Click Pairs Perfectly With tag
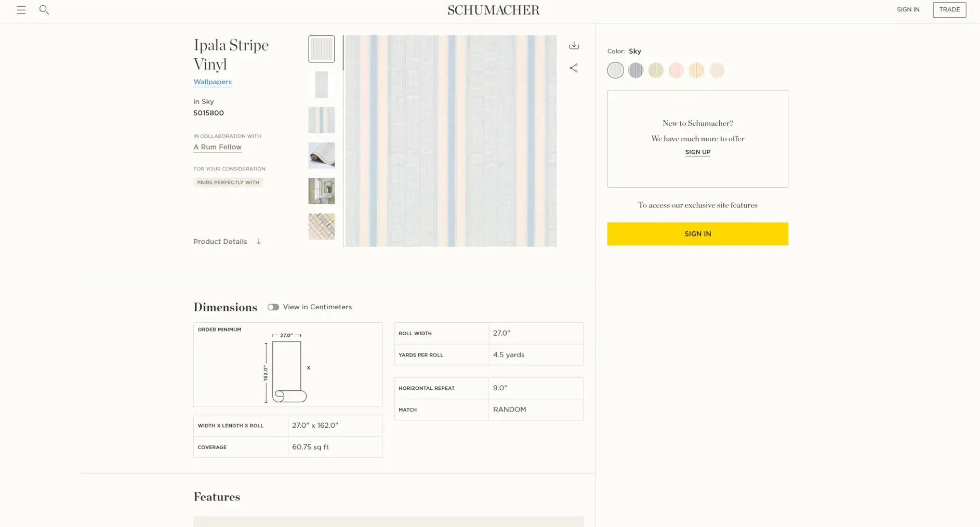This screenshot has height=527, width=980. point(228,182)
